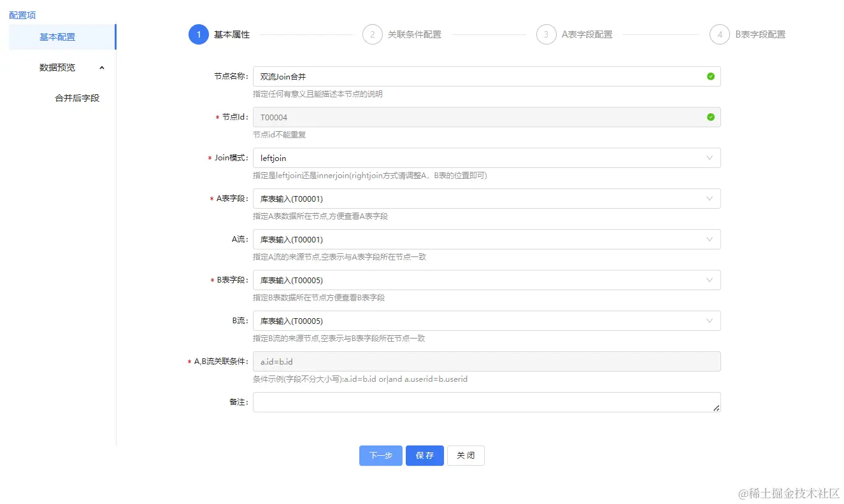
Task: Click hint 指定任何有意义且能描述本节点的说明
Action: pos(318,94)
